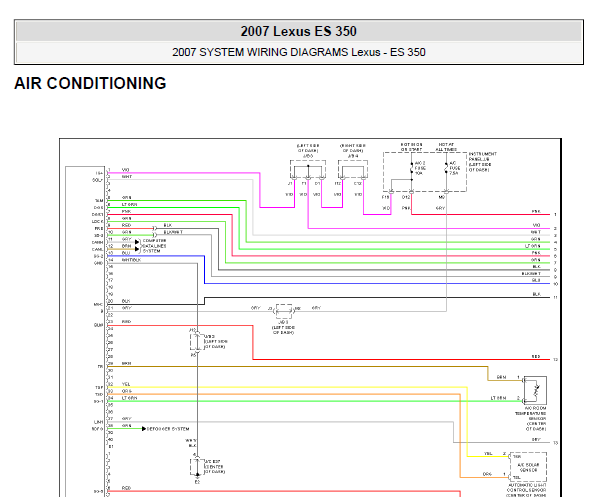Image resolution: width=606 pixels, height=497 pixels.
Task: Click the "RED" label at output 12
Action: point(536,357)
